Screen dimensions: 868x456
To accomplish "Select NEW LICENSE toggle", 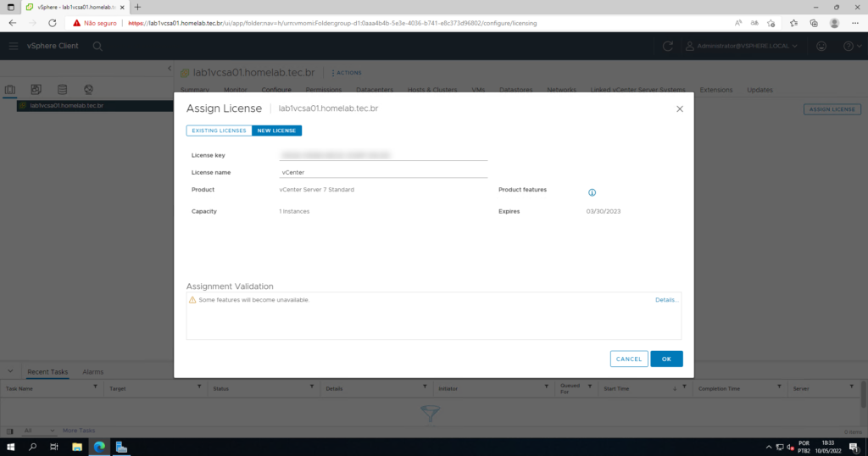I will [x=277, y=131].
